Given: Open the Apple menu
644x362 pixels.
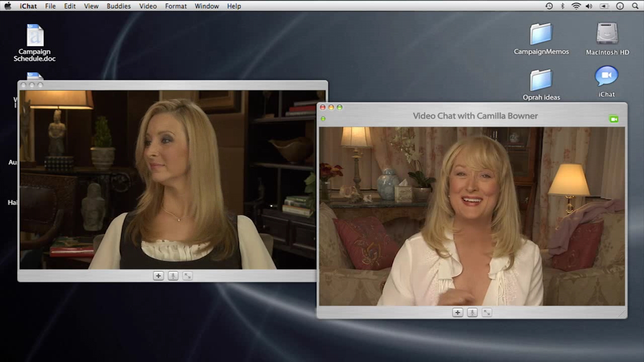Looking at the screenshot, I should click(x=8, y=6).
